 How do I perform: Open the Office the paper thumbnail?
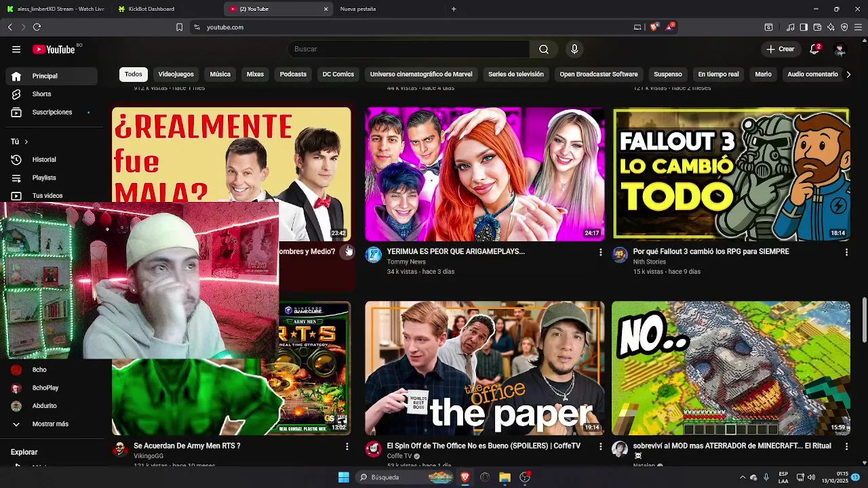484,368
